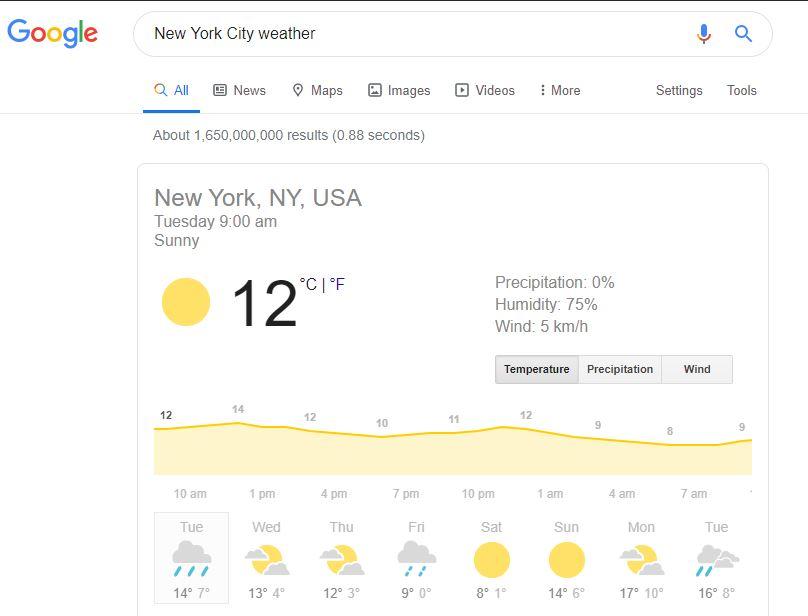The width and height of the screenshot is (808, 616).
Task: Show the Precipitation chart
Action: click(x=620, y=369)
